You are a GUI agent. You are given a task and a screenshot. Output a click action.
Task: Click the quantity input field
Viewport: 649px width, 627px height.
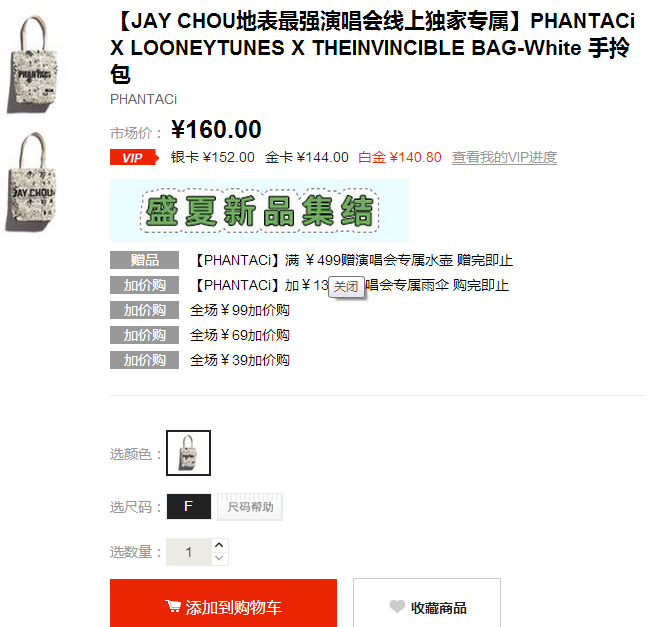click(x=189, y=552)
